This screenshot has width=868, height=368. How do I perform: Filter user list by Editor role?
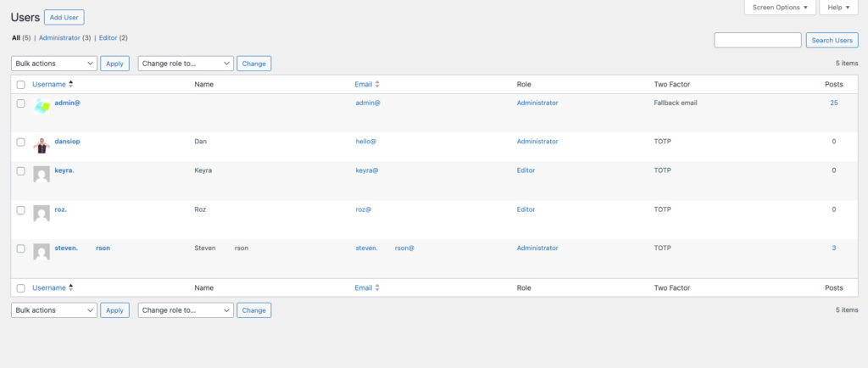coord(108,38)
